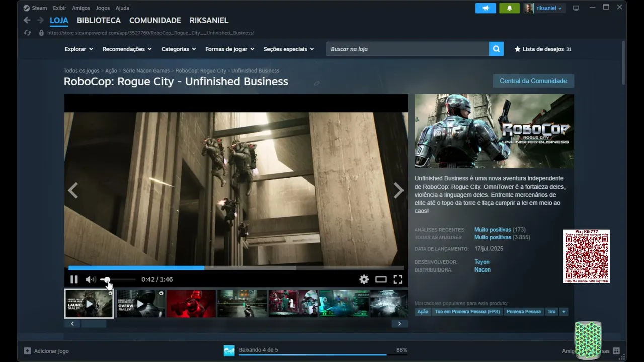Click the forward navigation arrow
The image size is (644, 362).
40,20
